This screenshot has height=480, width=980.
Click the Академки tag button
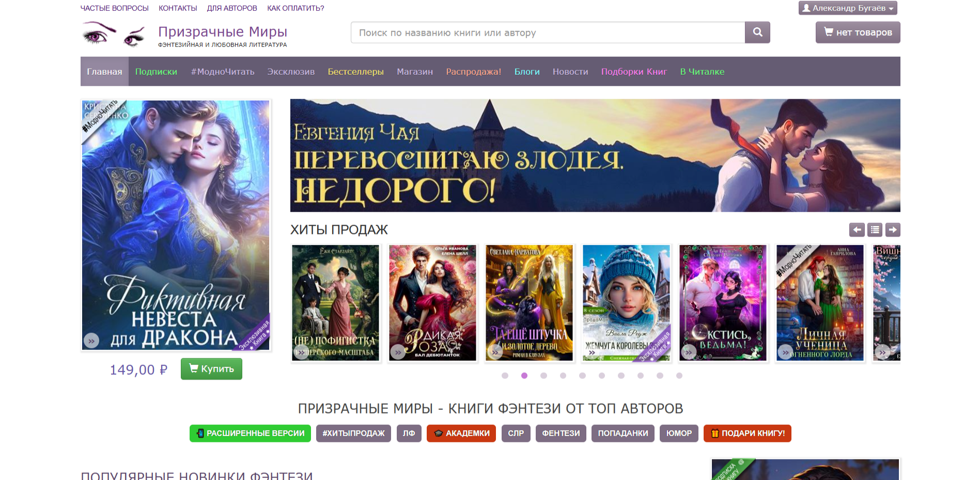(461, 433)
